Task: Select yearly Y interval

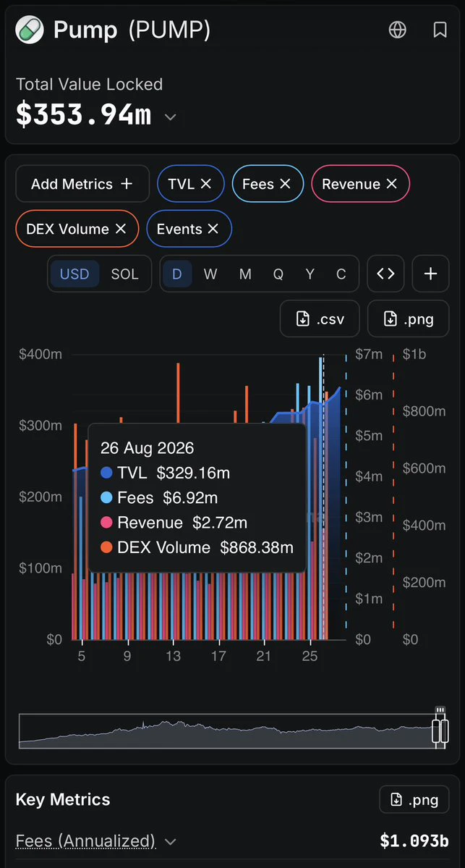Action: click(310, 274)
